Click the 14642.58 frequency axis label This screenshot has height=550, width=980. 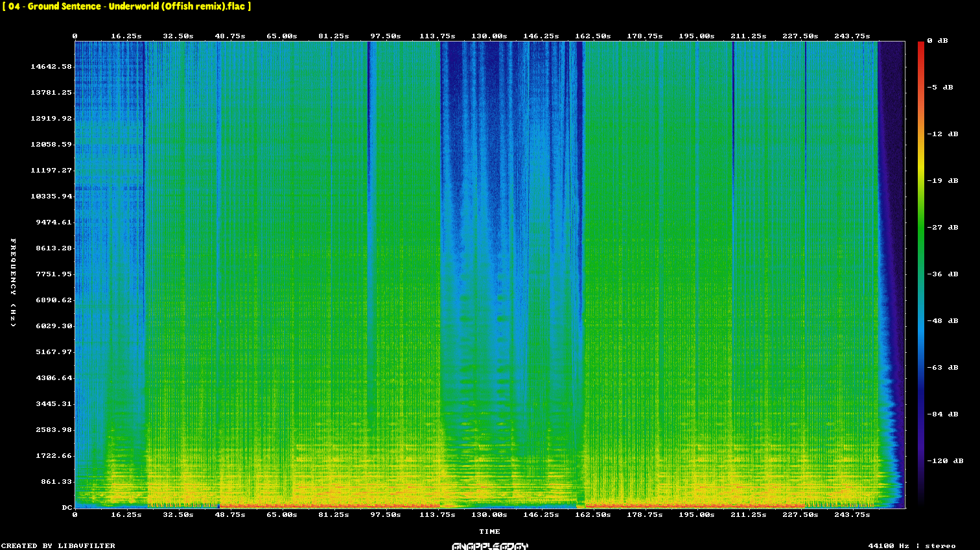tap(51, 67)
